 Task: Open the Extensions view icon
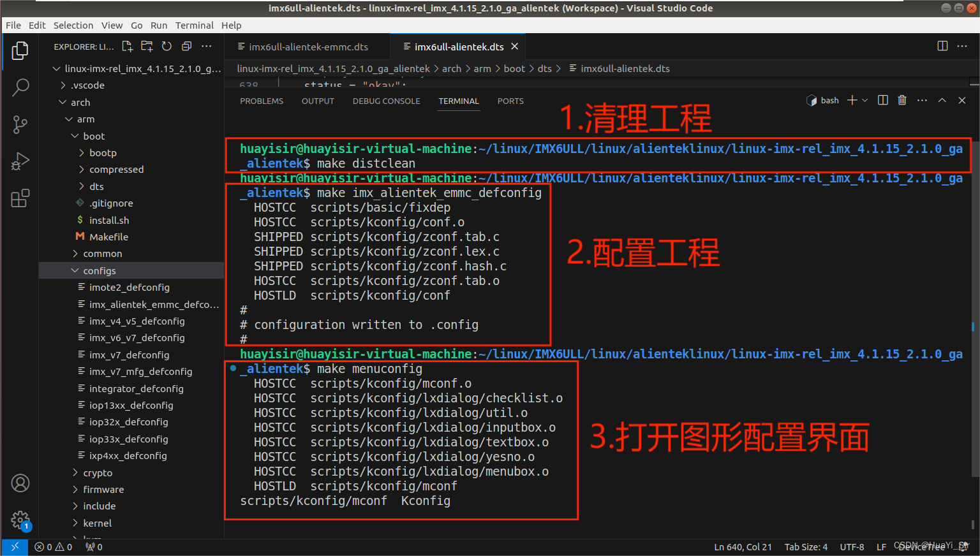[20, 198]
